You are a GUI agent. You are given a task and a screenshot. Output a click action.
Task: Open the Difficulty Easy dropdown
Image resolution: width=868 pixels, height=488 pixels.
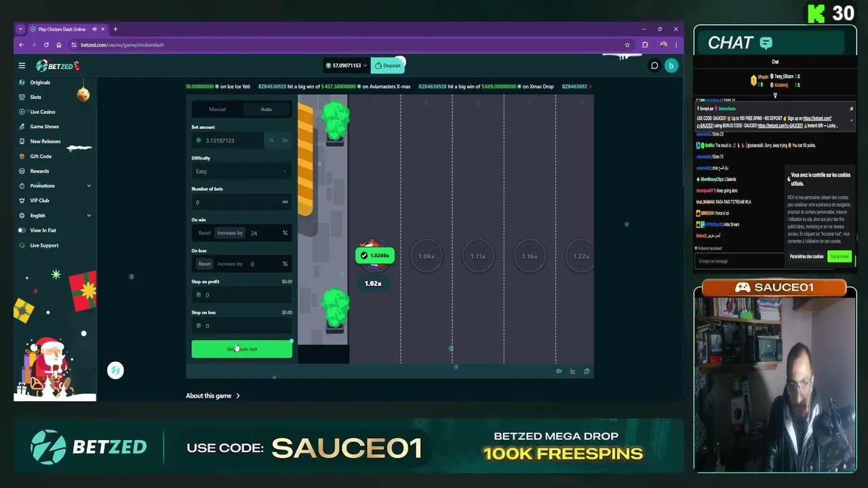[x=241, y=171]
